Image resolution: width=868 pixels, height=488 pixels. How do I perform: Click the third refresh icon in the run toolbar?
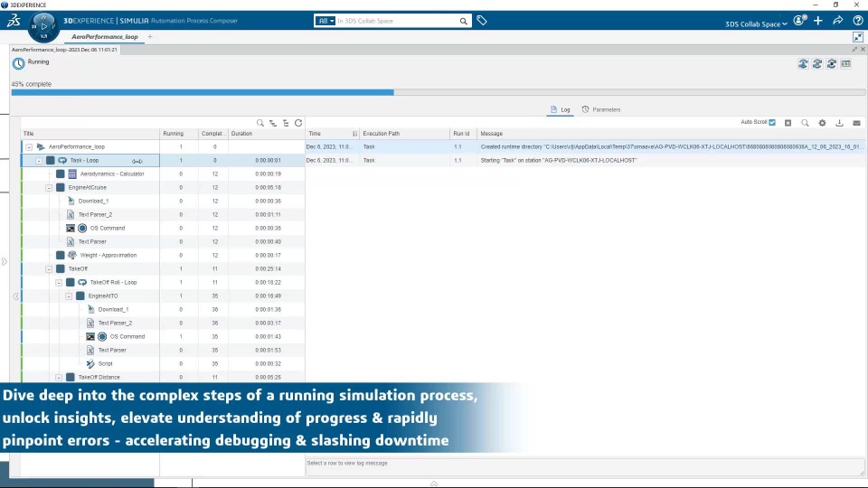pos(832,63)
